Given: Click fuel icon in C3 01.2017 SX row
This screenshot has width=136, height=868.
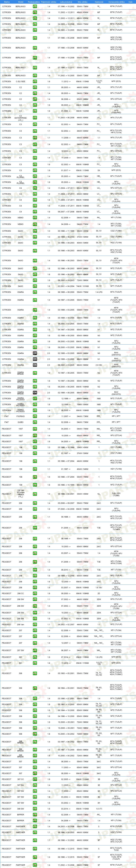Looking at the screenshot, I should click(x=35, y=171).
